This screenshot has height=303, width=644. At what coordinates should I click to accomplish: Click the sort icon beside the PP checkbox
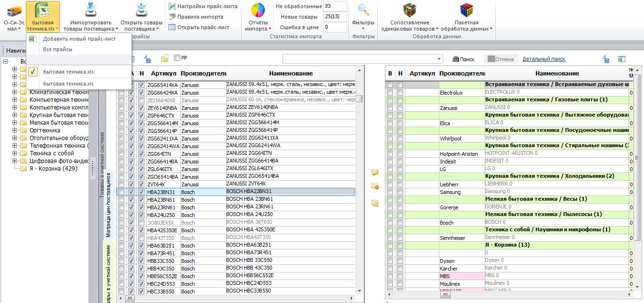pos(147,59)
